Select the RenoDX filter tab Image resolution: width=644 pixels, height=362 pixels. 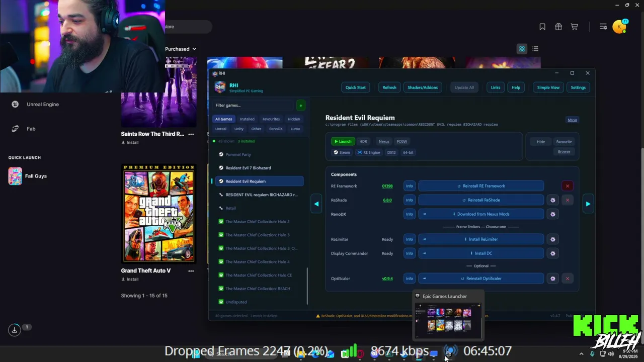click(276, 129)
